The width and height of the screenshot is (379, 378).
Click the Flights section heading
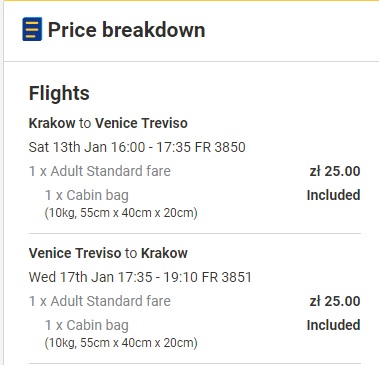[x=59, y=93]
